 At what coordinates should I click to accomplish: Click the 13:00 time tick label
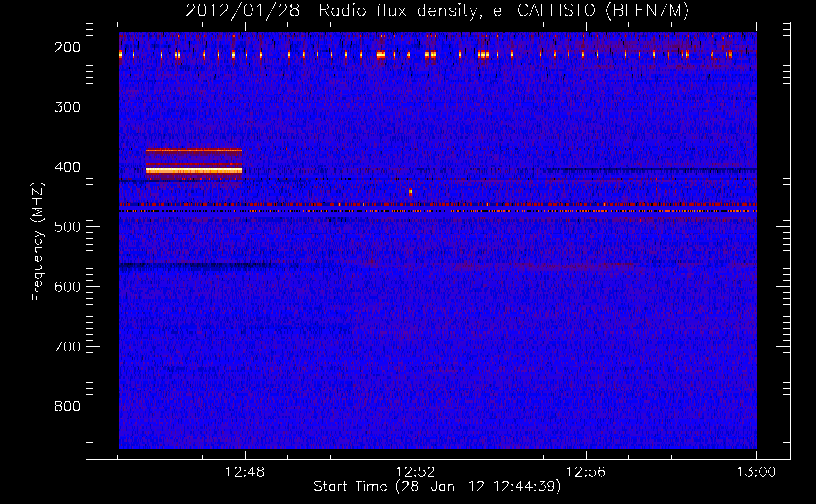pos(756,472)
